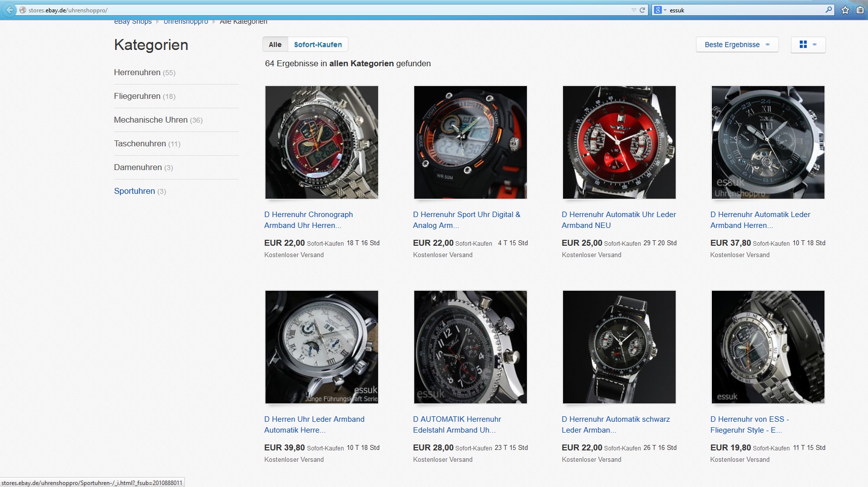Open the URL history dropdown arrow
This screenshot has width=868, height=487.
point(634,10)
